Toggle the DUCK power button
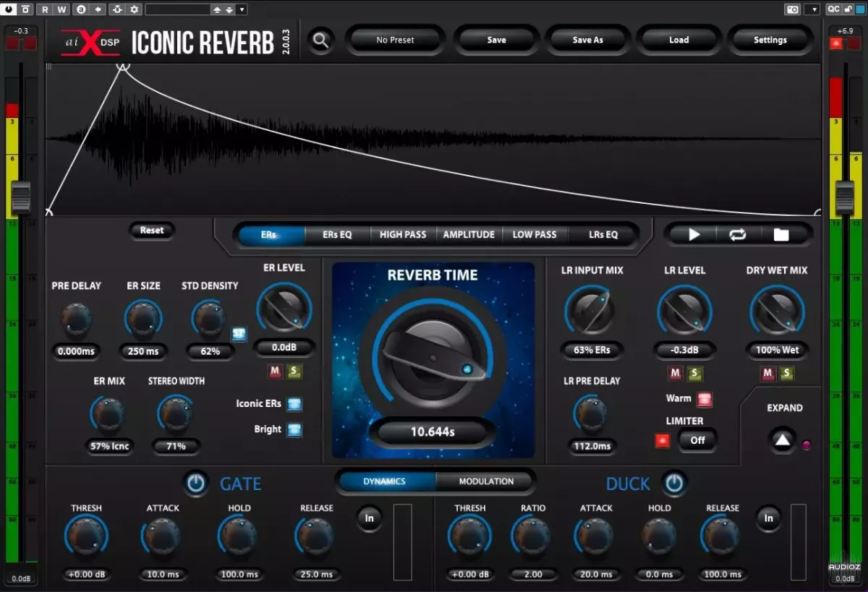This screenshot has height=592, width=868. [674, 483]
